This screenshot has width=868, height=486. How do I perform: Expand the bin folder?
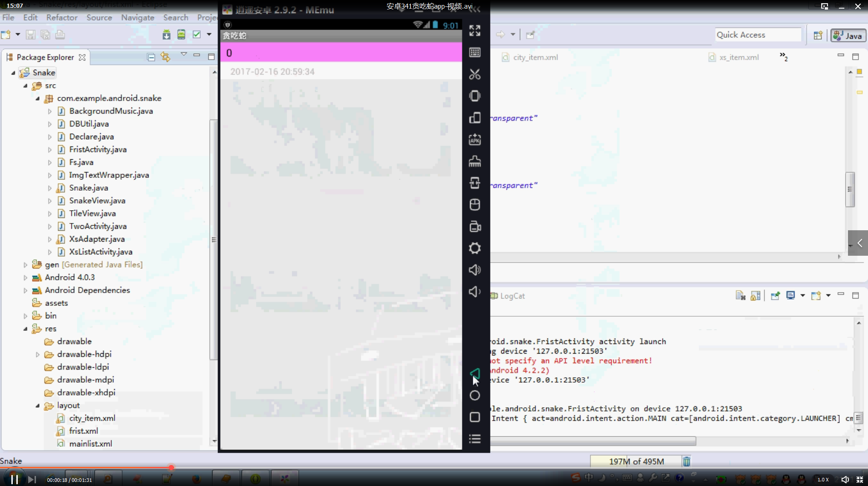point(25,316)
